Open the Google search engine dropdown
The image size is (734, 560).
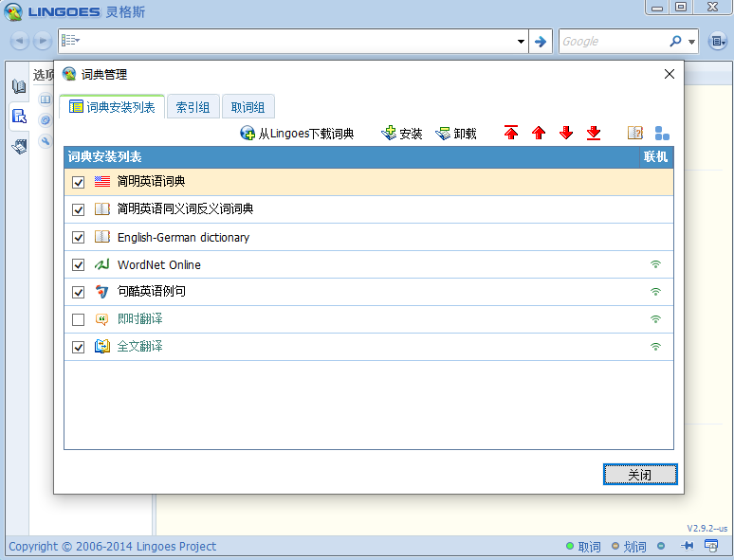coord(691,42)
